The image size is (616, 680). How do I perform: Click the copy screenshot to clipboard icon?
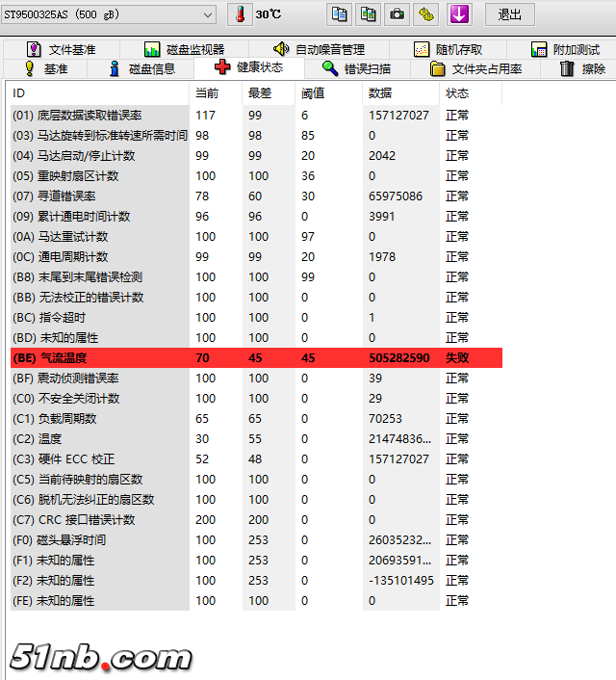(368, 14)
